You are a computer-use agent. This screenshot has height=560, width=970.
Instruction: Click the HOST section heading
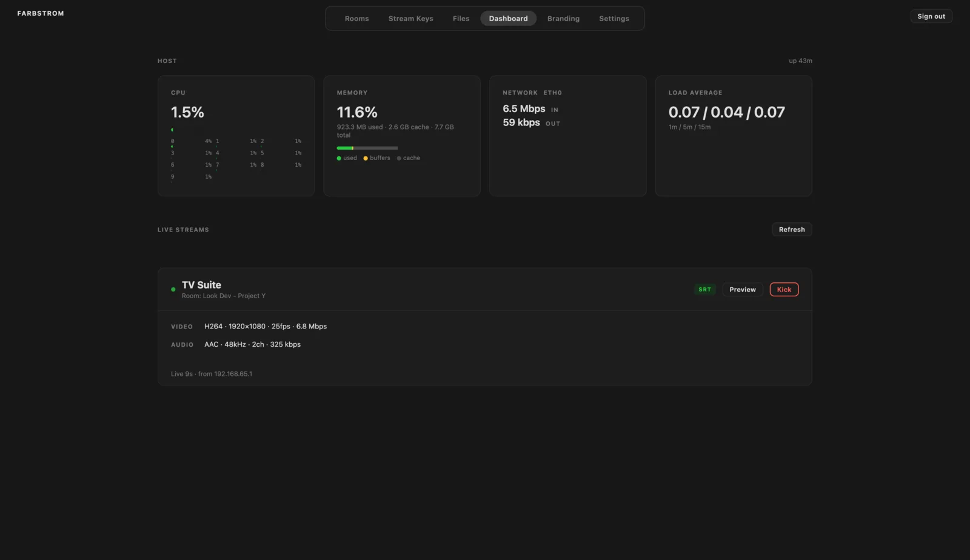click(x=167, y=61)
